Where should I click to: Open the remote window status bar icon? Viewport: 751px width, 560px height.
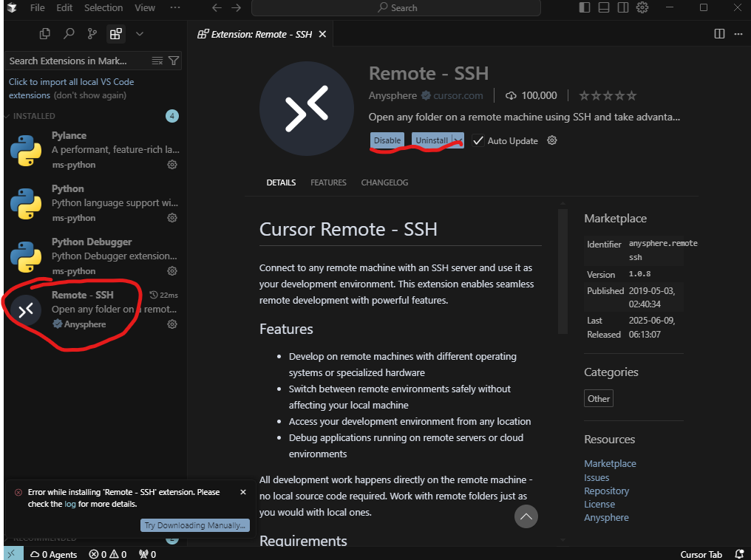click(x=11, y=553)
